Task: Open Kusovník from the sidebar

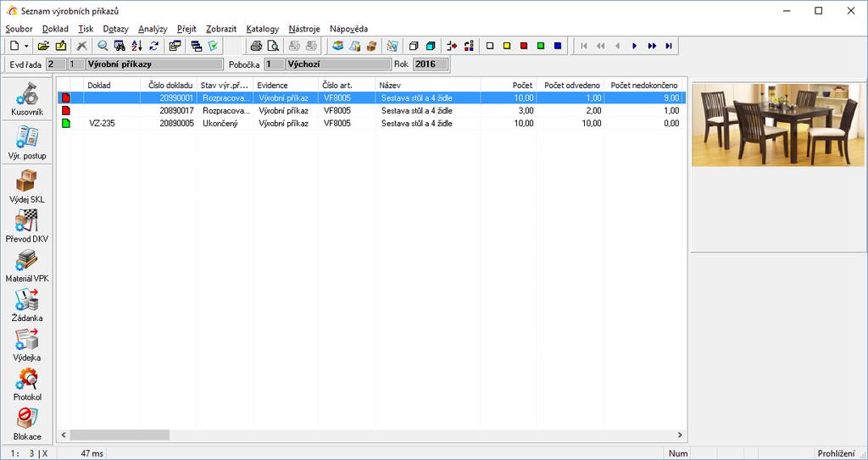Action: [26, 100]
